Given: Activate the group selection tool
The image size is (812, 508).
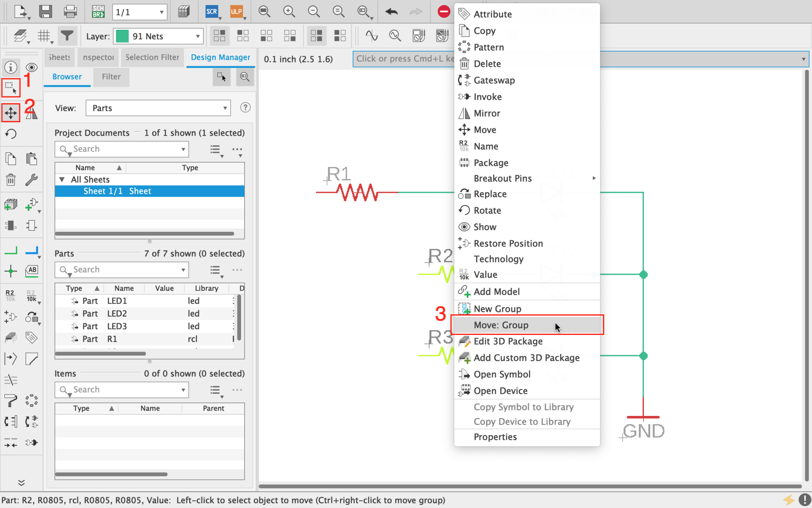Looking at the screenshot, I should [11, 88].
